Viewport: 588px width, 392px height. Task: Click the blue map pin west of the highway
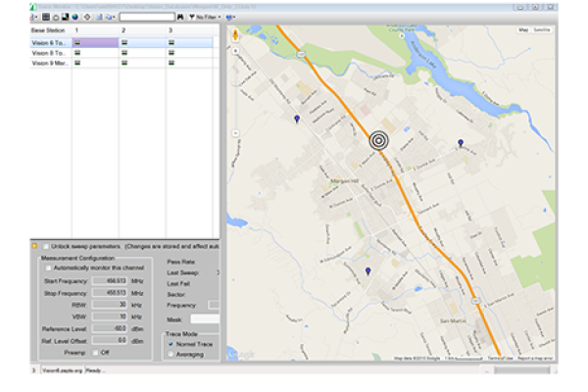click(x=297, y=119)
